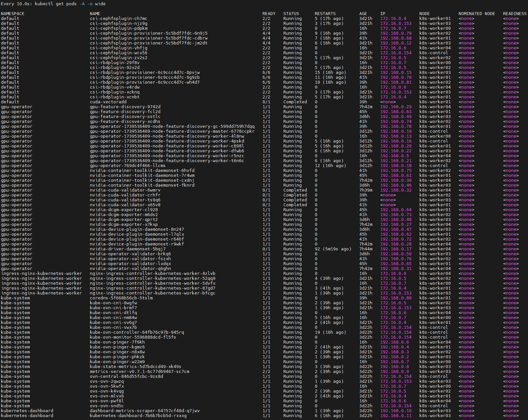The image size is (528, 420).
Task: Click pod kube-ovn-pinger-7f6kh
Action: point(117,342)
